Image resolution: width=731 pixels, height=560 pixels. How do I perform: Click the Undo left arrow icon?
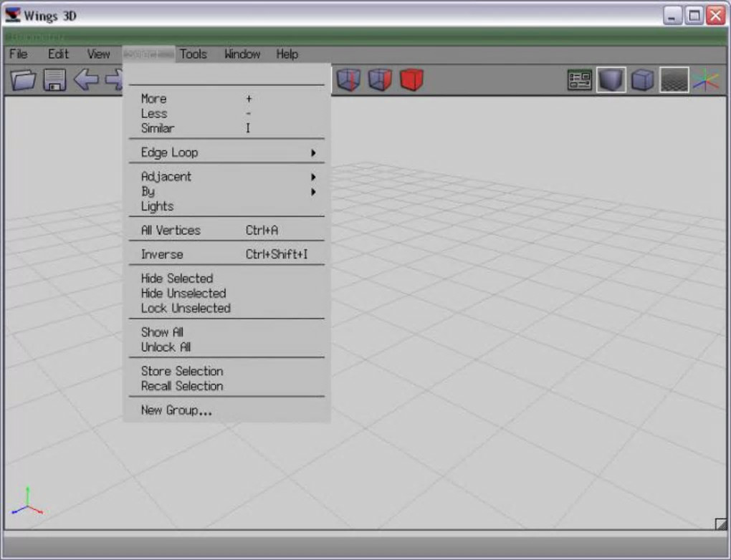[x=86, y=79]
